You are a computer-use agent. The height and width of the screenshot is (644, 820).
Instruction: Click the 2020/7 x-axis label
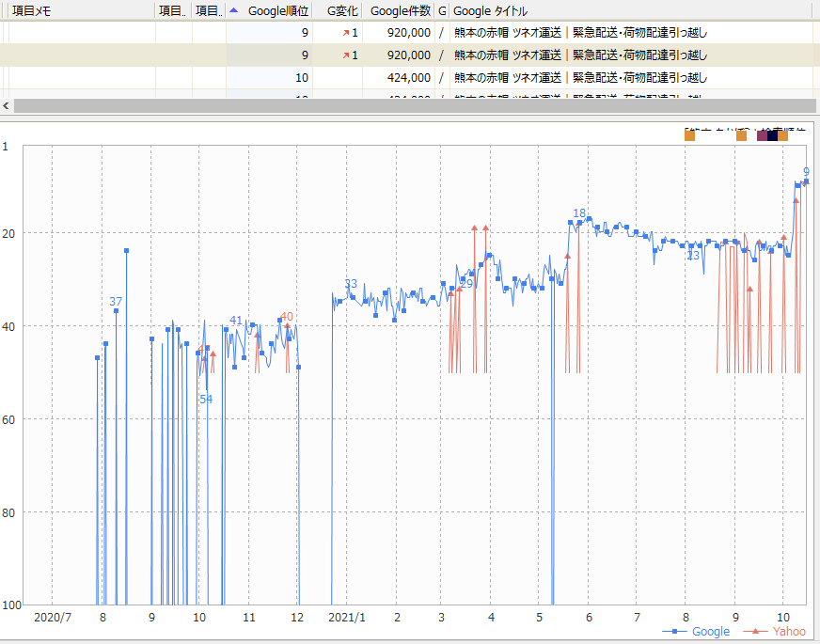[53, 618]
